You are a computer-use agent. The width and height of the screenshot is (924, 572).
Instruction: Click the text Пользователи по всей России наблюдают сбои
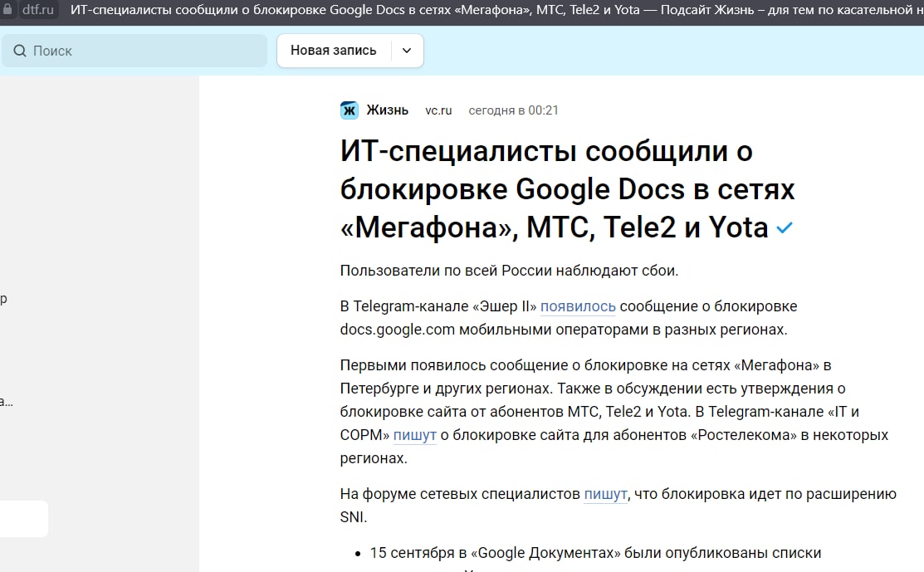pyautogui.click(x=509, y=271)
